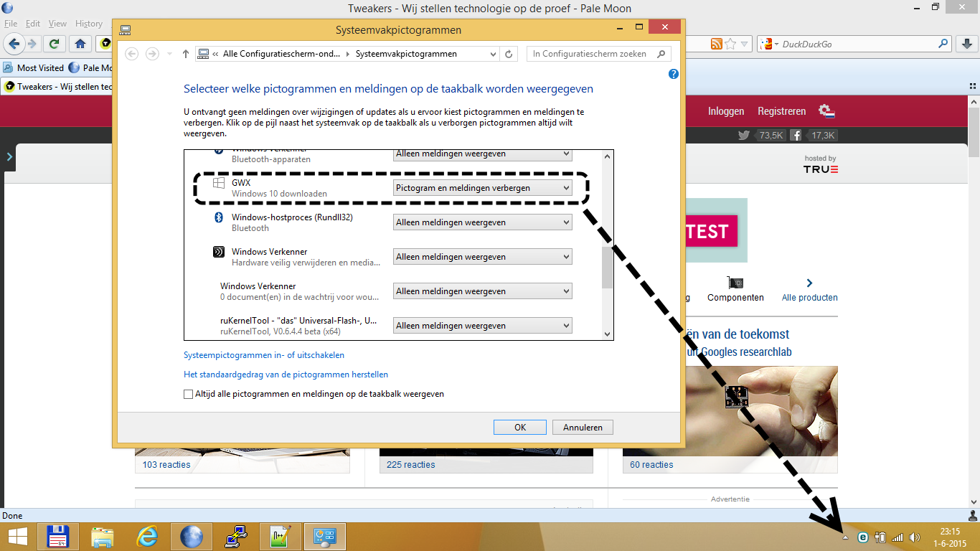Go up one level in control panel
Screen dimensions: 980x551
pos(186,54)
